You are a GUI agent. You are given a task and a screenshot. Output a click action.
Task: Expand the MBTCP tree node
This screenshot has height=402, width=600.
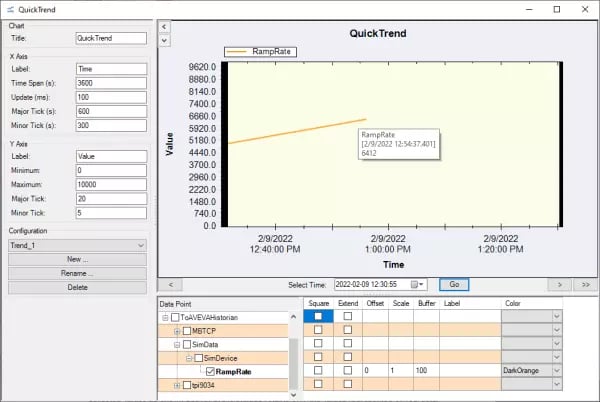point(177,331)
